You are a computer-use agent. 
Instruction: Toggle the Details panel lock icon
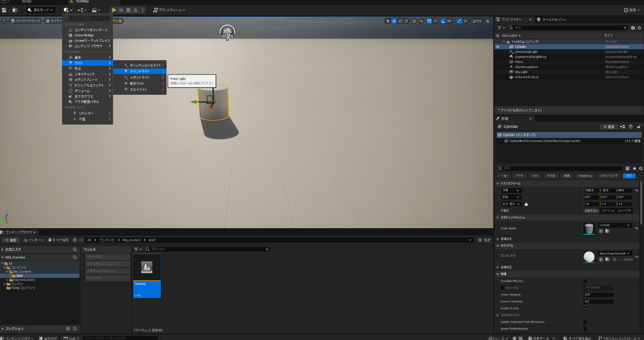[639, 127]
